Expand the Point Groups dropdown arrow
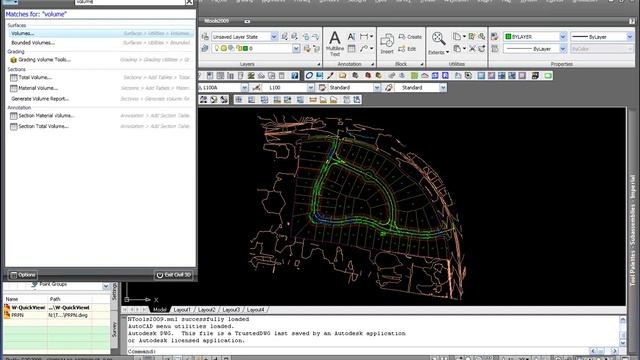 pos(106,286)
